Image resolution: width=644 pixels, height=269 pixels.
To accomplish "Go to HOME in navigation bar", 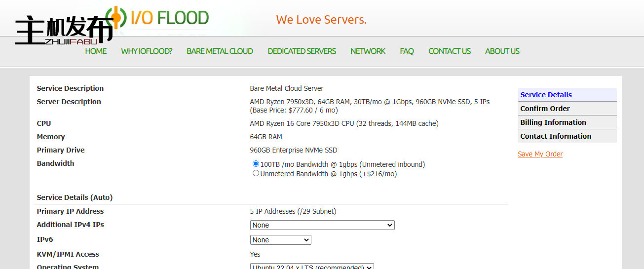I will [96, 51].
